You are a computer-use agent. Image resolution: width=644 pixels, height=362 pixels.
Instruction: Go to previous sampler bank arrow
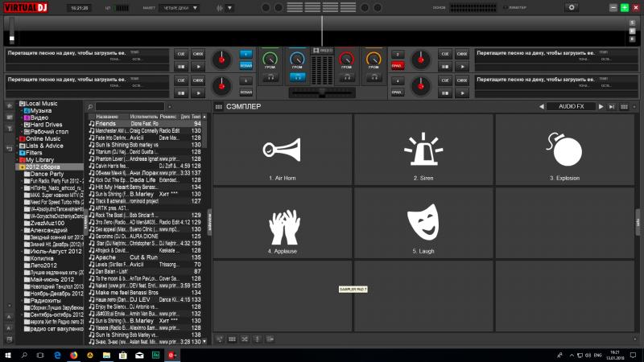541,106
